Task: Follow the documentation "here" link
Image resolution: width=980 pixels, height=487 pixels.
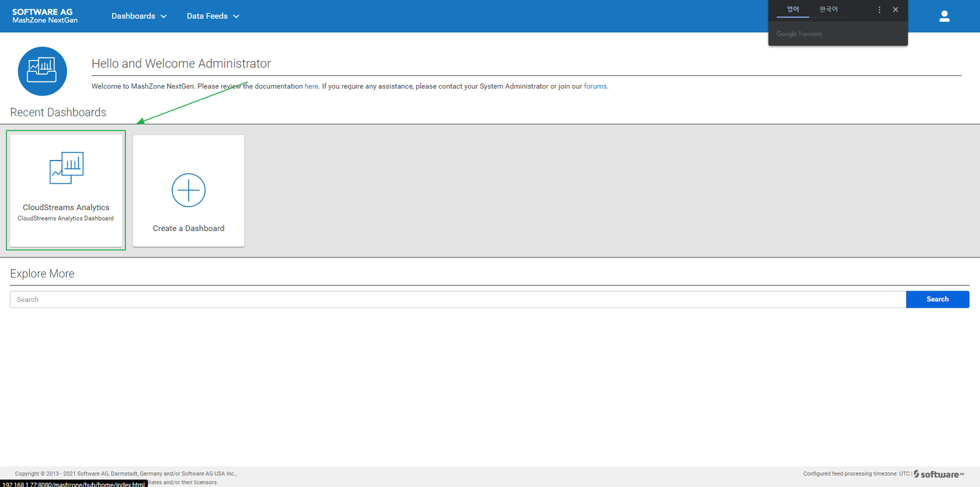Action: tap(311, 86)
